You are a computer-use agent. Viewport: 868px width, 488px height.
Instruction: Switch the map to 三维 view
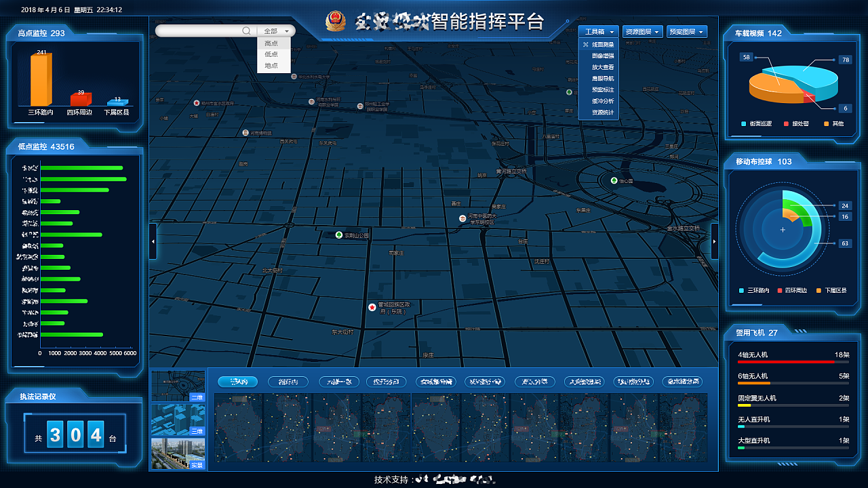pos(178,420)
